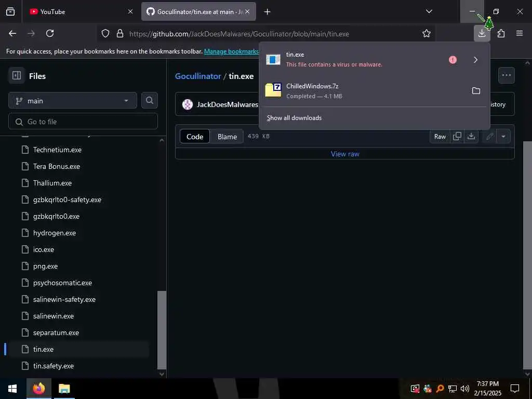Open the tracking protection shield icon
Screen dimensions: 532x399
tap(105, 34)
